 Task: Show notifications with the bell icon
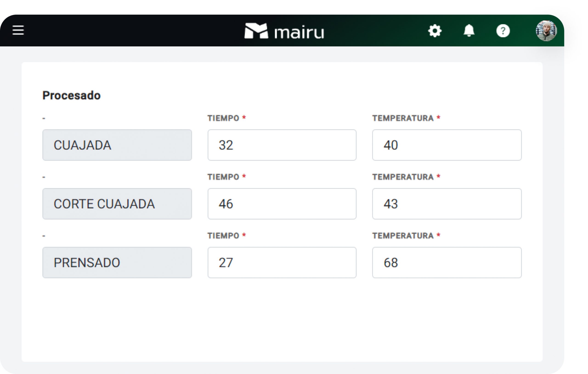tap(469, 31)
